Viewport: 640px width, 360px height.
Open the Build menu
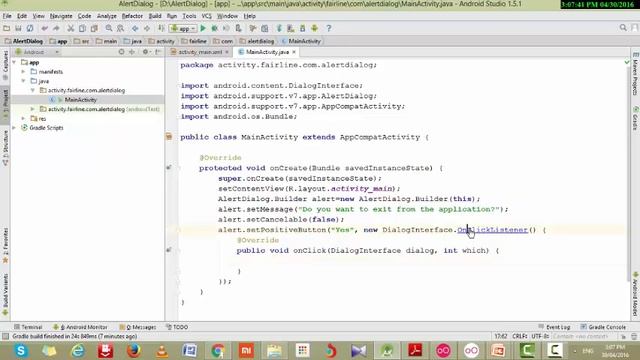point(155,16)
